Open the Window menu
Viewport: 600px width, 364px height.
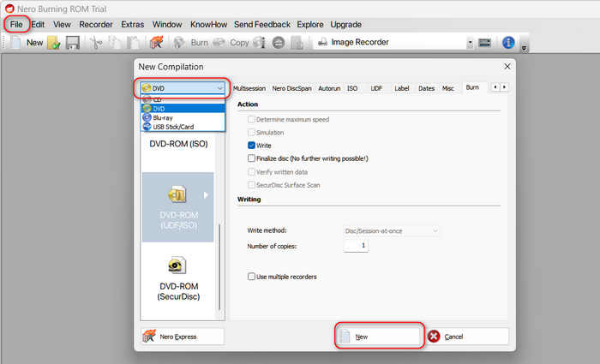pyautogui.click(x=167, y=25)
